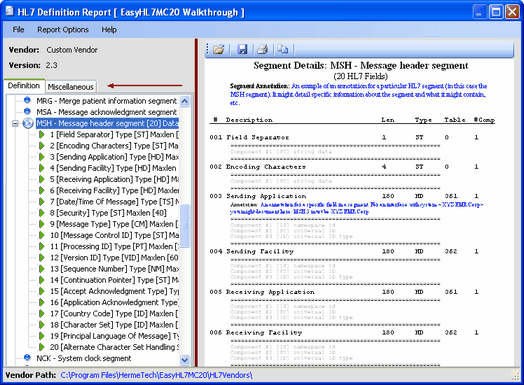Screen dimensions: 524x385
Task: Select field 9 [Message Type]
Action: point(114,224)
